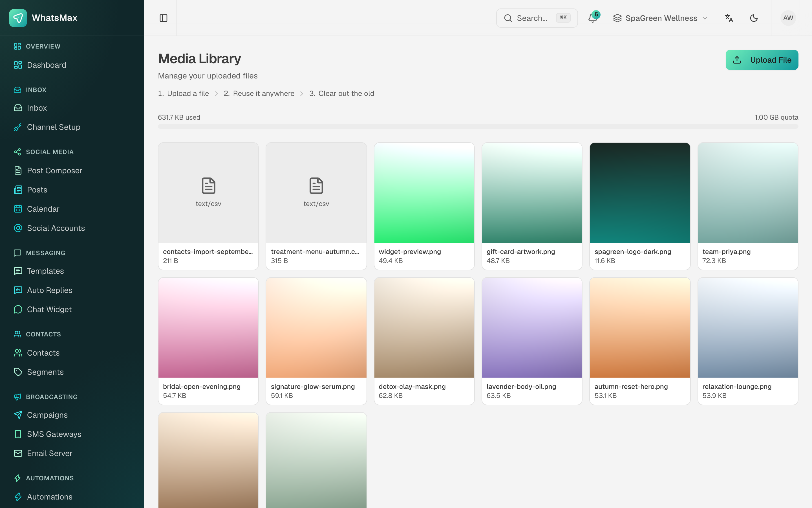This screenshot has width=812, height=508.
Task: Click the '1. Upload a file' step text
Action: point(184,93)
